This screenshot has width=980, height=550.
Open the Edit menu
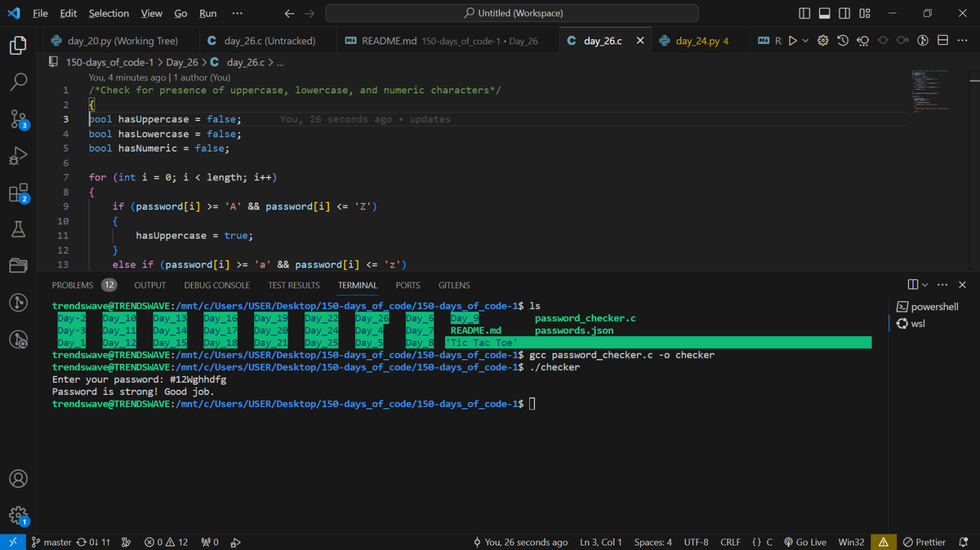69,13
